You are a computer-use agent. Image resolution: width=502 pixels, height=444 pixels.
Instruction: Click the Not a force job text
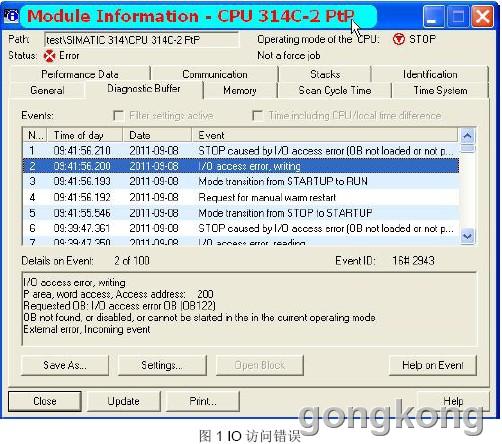(289, 55)
